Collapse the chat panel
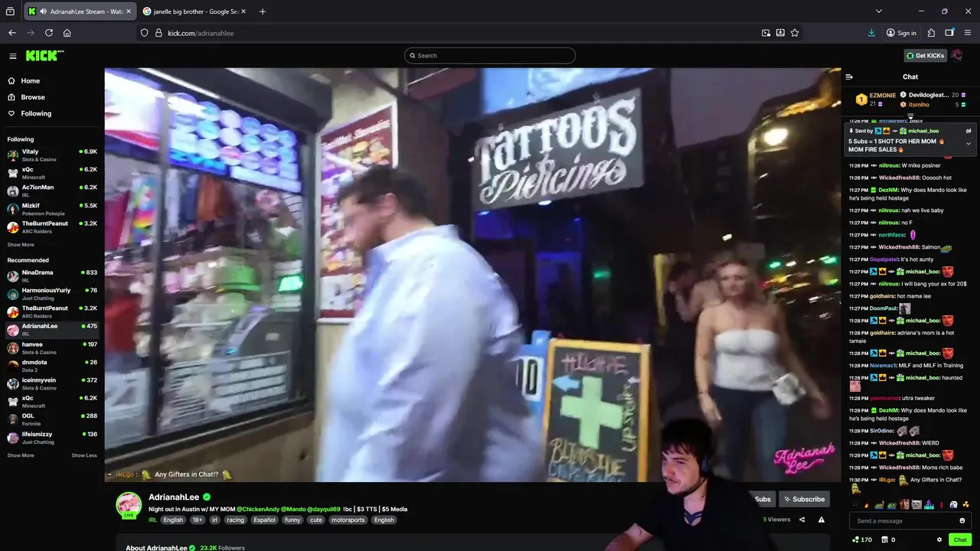Viewport: 980px width, 551px height. click(849, 77)
